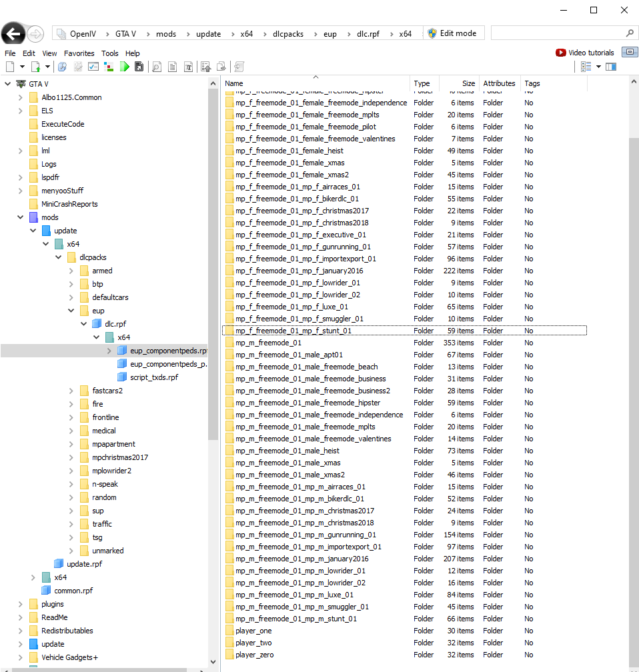Click the checkmark window toolbar icon
The width and height of the screenshot is (639, 672).
(93, 67)
